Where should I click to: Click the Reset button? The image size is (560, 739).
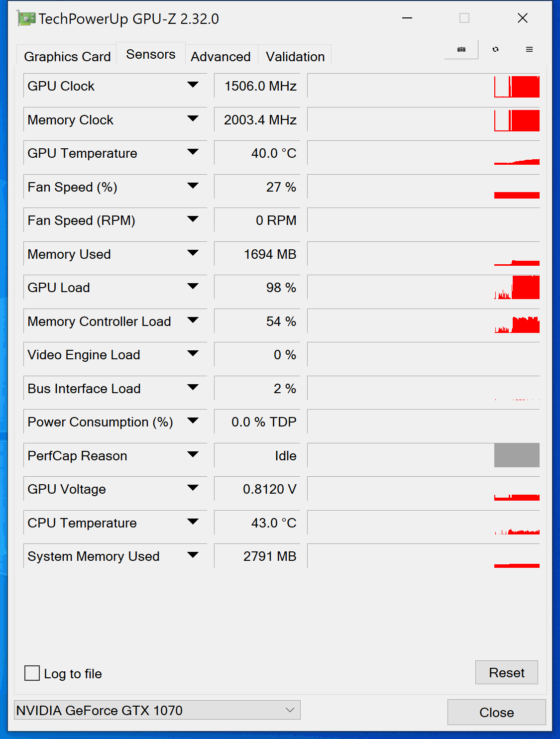(x=507, y=672)
